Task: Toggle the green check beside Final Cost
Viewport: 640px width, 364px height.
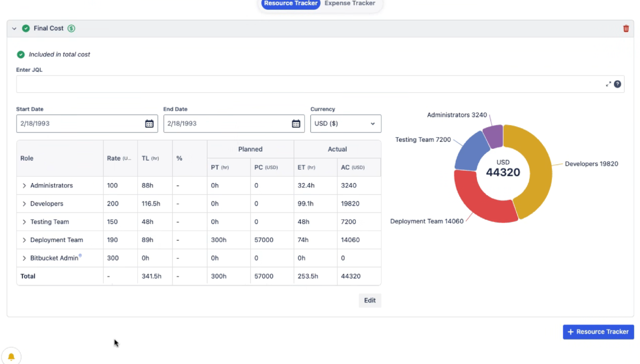Action: click(x=26, y=28)
